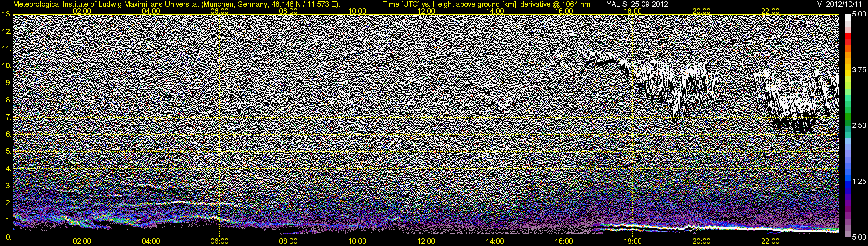The height and width of the screenshot is (246, 868).
Task: Click the 3 km height axis label
Action: 8,186
